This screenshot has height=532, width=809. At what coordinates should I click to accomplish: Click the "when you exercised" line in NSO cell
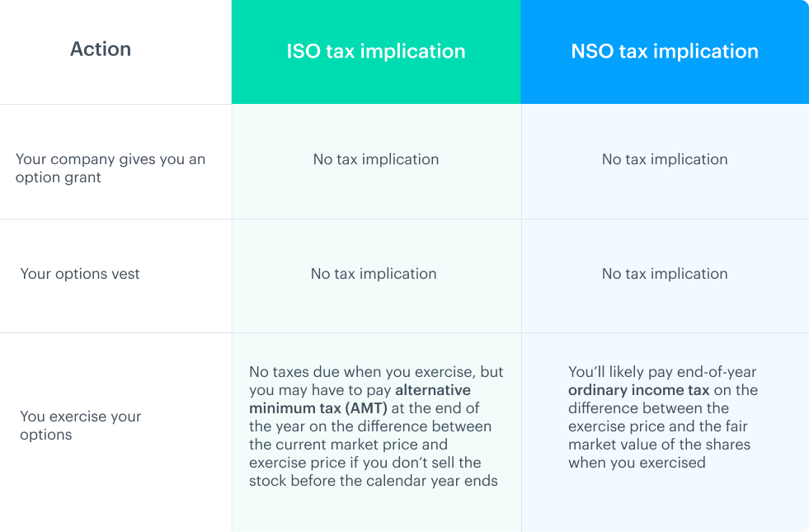637,463
